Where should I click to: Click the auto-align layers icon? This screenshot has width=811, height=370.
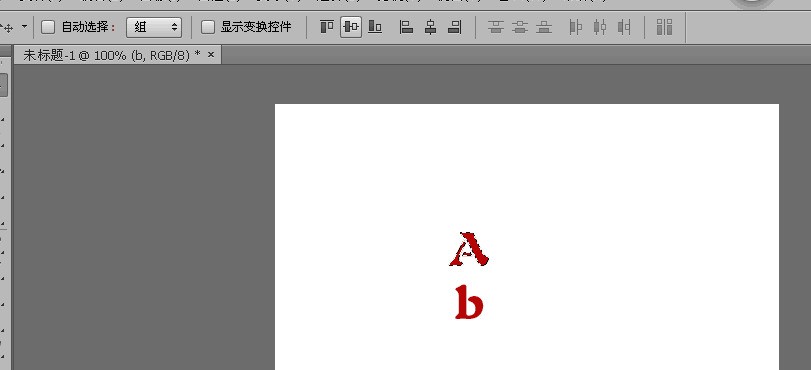click(x=665, y=27)
